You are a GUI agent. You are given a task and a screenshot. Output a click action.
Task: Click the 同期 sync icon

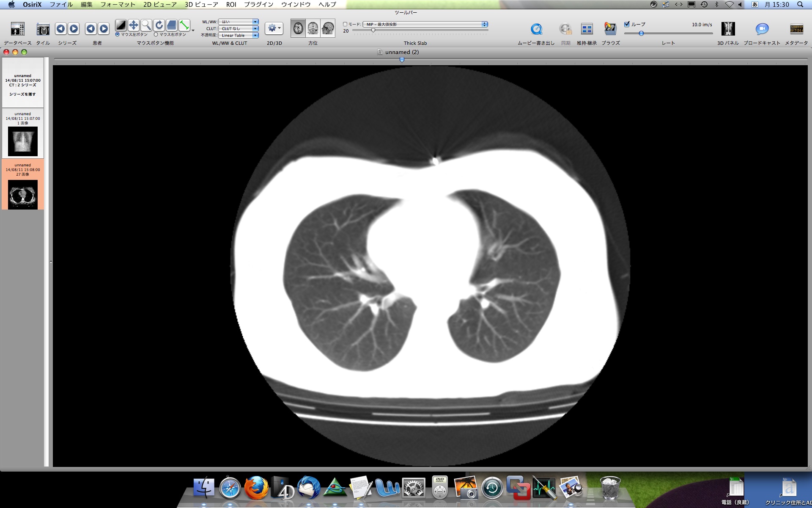(565, 29)
